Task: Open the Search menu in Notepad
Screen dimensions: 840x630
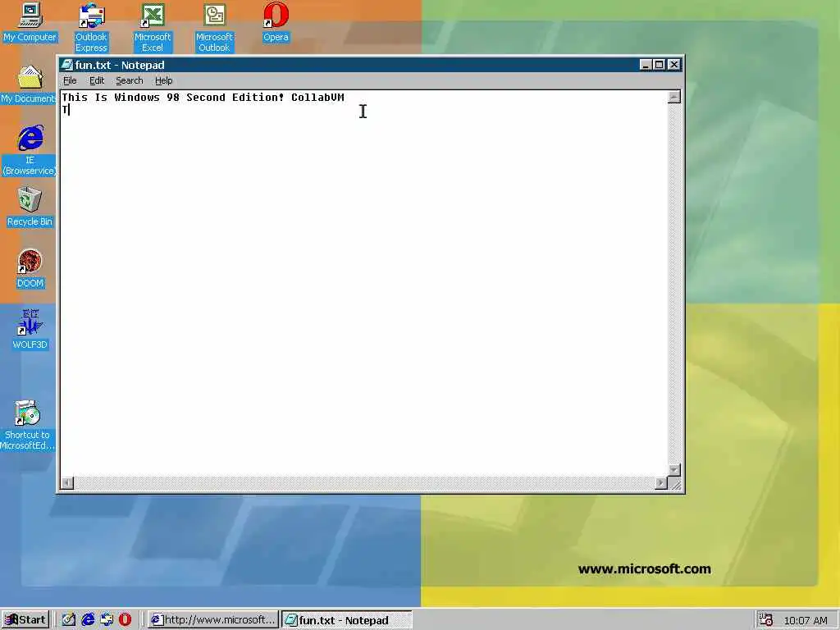Action: pyautogui.click(x=129, y=80)
